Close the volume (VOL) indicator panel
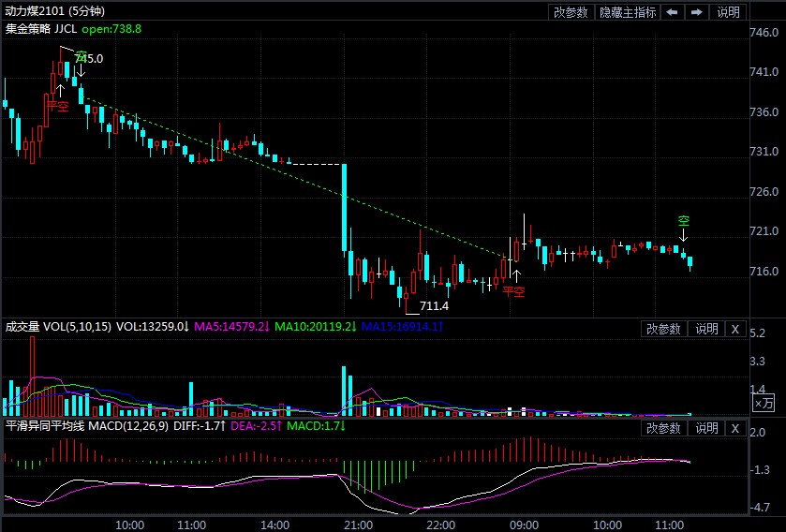The height and width of the screenshot is (532, 786). point(735,329)
